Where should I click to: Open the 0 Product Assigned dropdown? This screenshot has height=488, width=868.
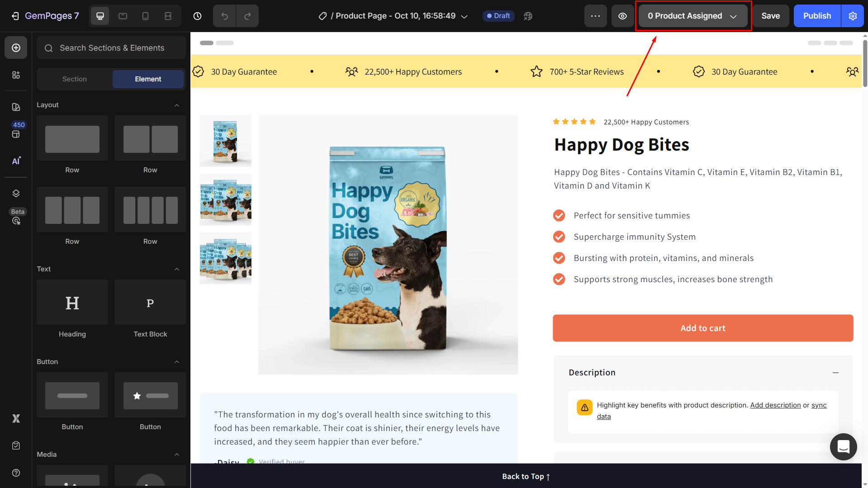(692, 16)
